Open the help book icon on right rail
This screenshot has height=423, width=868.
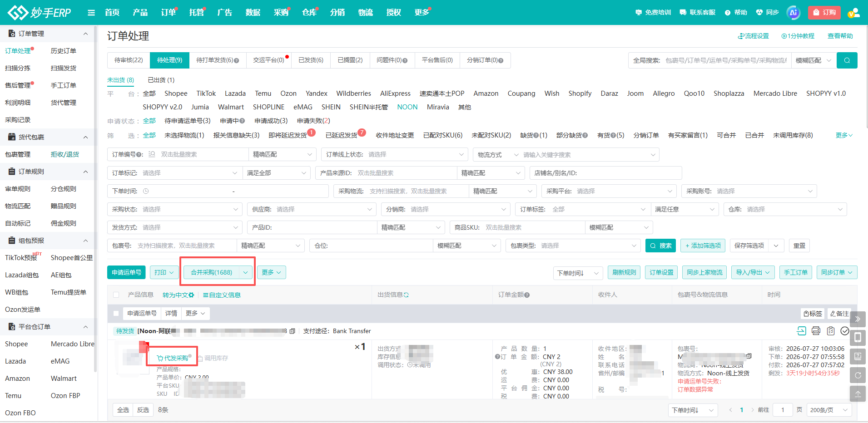[858, 357]
